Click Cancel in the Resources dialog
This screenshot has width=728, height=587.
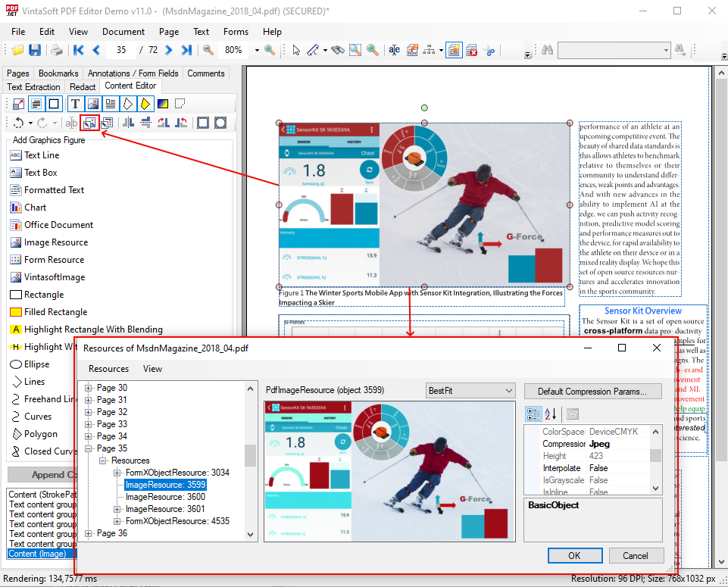(x=636, y=556)
